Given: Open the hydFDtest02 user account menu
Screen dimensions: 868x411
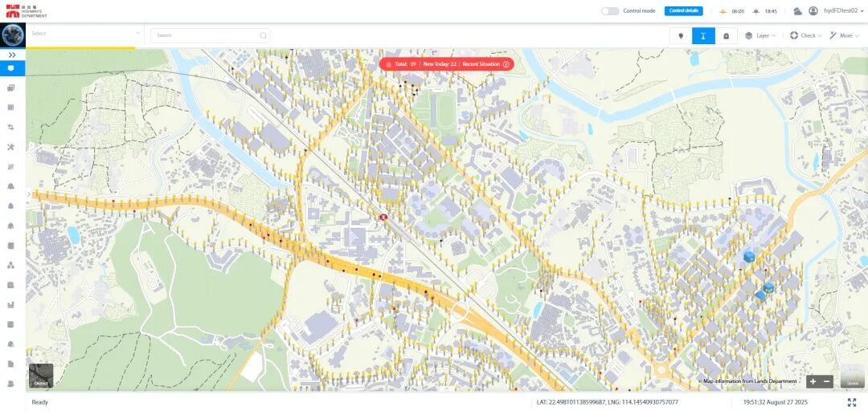Looking at the screenshot, I should (837, 11).
